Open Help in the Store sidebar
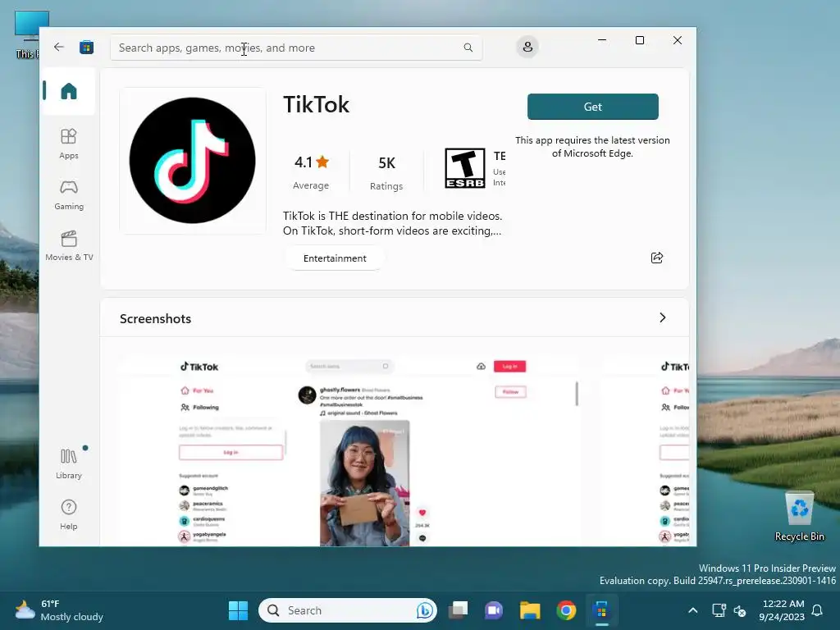840x630 pixels. 69,515
